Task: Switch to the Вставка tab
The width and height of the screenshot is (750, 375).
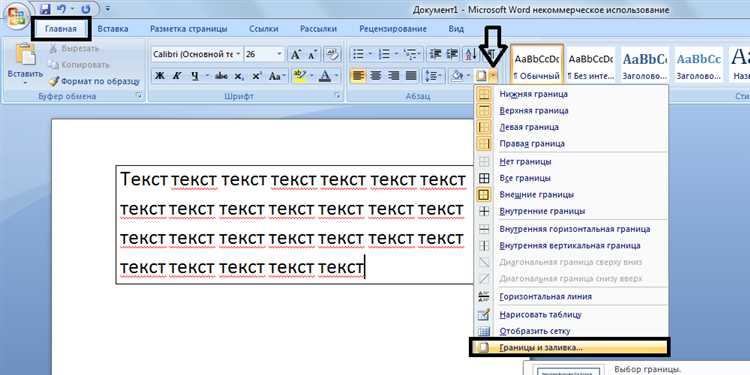Action: coord(113,29)
